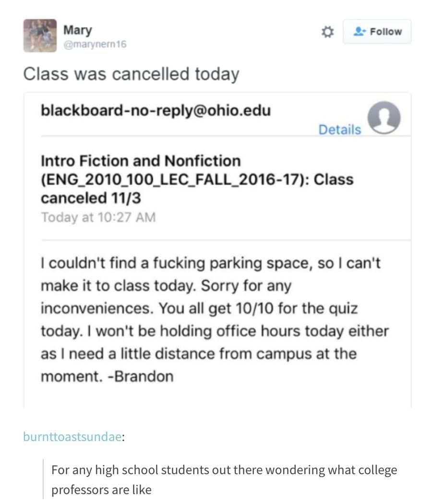This screenshot has height=504, width=432.
Task: Open the burnttoastsundae blog link
Action: [72, 436]
